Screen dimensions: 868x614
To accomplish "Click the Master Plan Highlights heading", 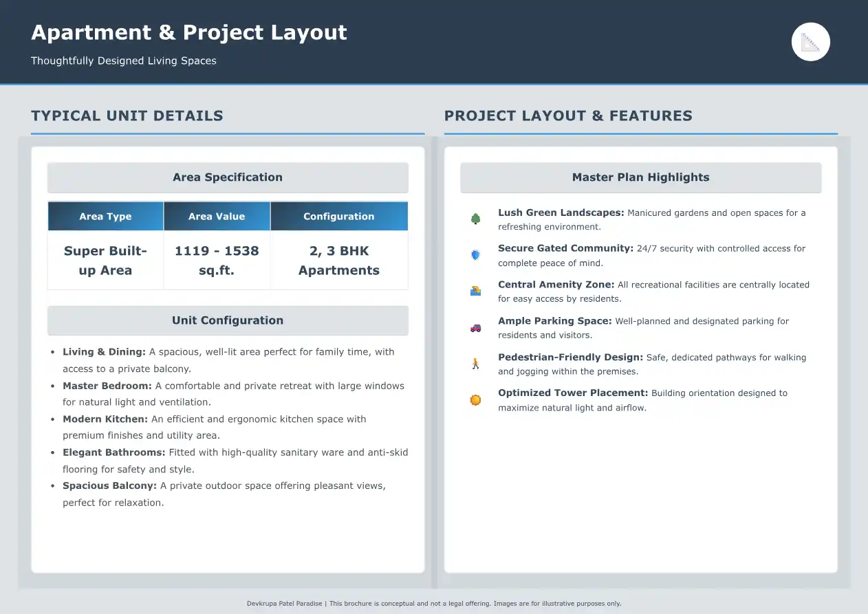I will [640, 177].
